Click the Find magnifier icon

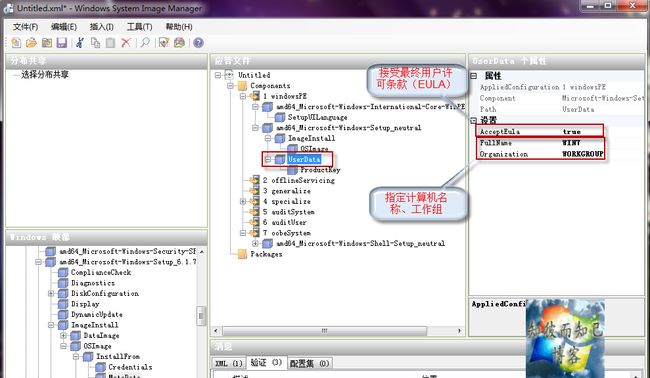coord(145,42)
